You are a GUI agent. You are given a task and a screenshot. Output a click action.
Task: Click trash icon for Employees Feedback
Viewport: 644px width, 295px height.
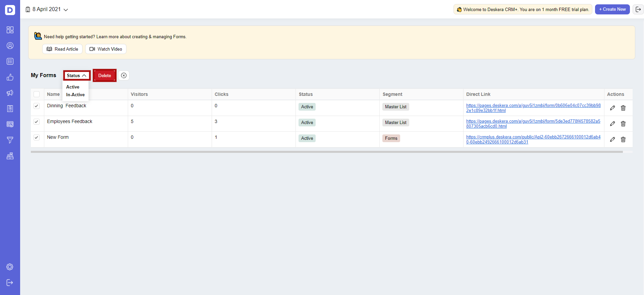(623, 124)
